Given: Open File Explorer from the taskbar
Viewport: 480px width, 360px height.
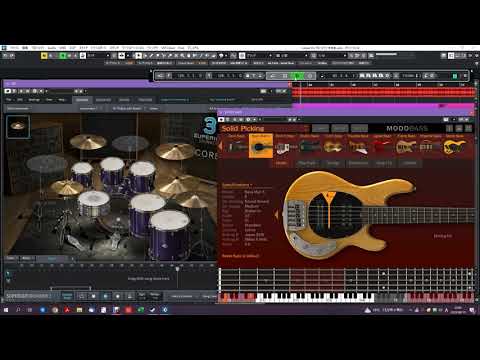Looking at the screenshot, I should coord(79,310).
